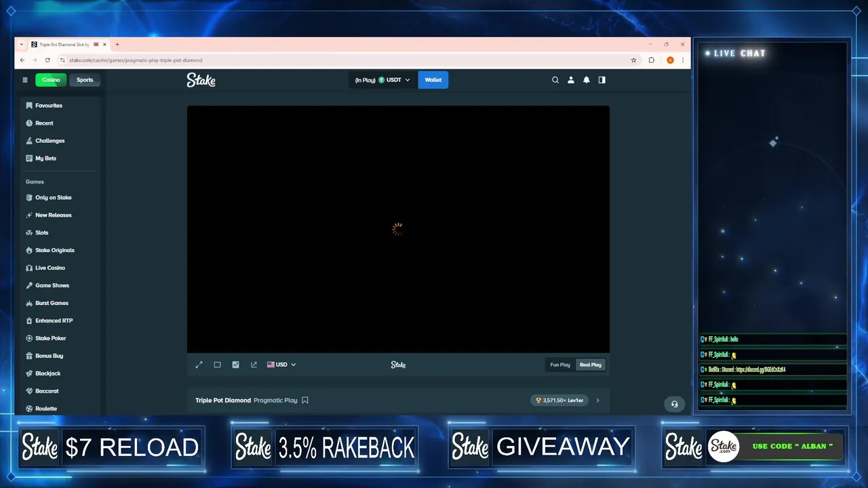Click the address bar URL
868x488 pixels.
[136, 60]
